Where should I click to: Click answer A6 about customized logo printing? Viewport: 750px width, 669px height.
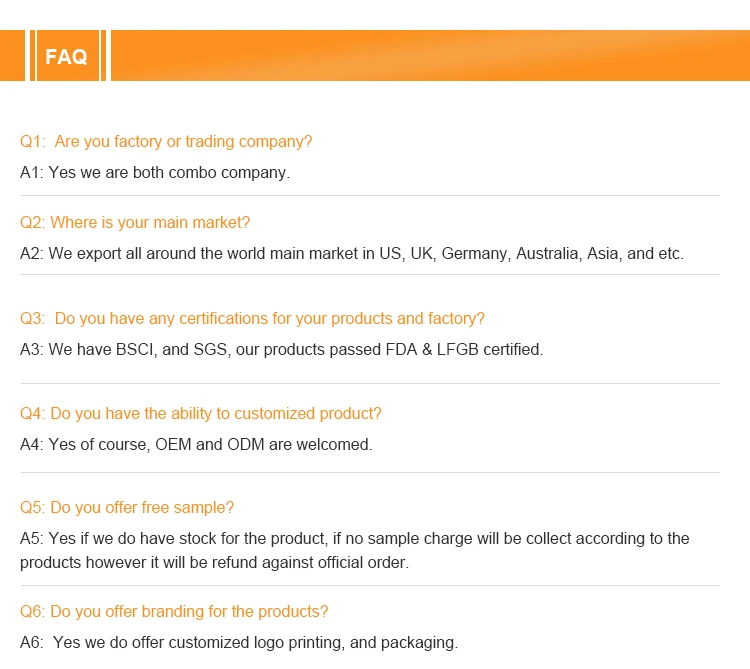pyautogui.click(x=239, y=643)
